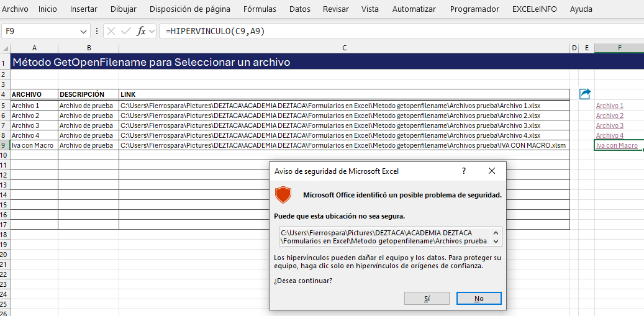Click the question mark help icon in the dialog
Viewport: 644px width, 316px height.
[x=463, y=171]
